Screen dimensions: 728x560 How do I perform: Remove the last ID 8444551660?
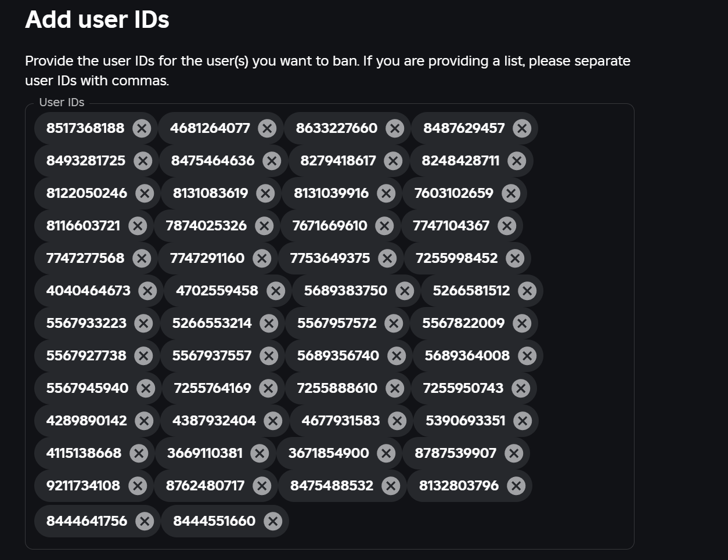pos(272,521)
